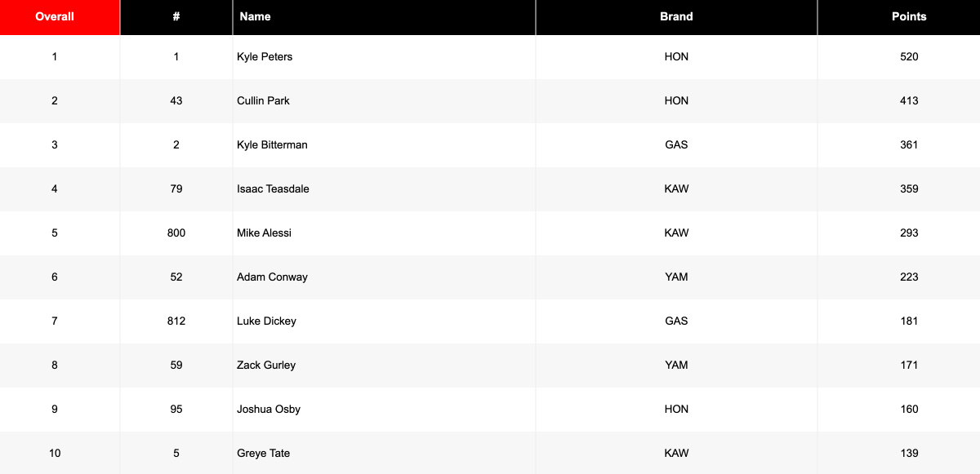Click the # column header
The height and width of the screenshot is (474, 980).
(176, 17)
